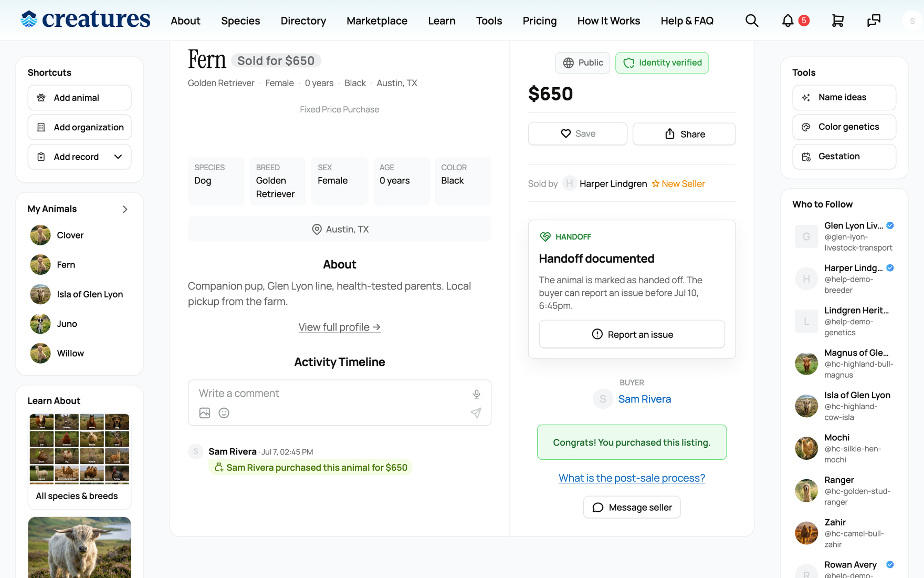The height and width of the screenshot is (578, 924).
Task: Click Mochi avatar in Who to Follow
Action: click(806, 448)
